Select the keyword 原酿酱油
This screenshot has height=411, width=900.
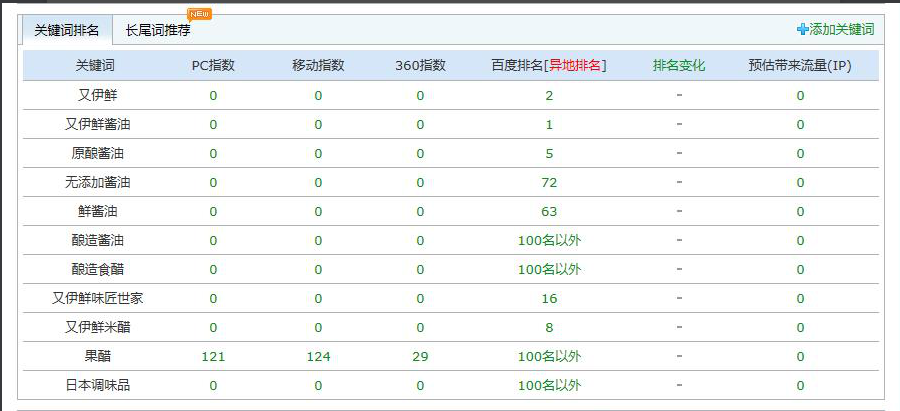click(95, 154)
